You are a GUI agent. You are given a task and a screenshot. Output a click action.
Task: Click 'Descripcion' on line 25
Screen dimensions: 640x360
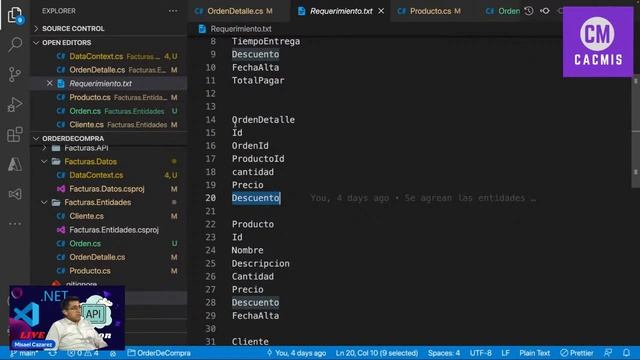point(260,263)
